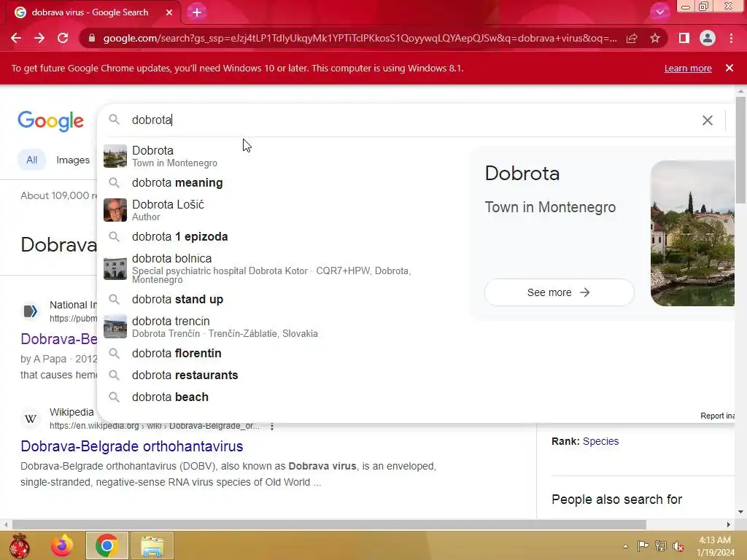Click the National Institutes result favicon

coord(31,311)
